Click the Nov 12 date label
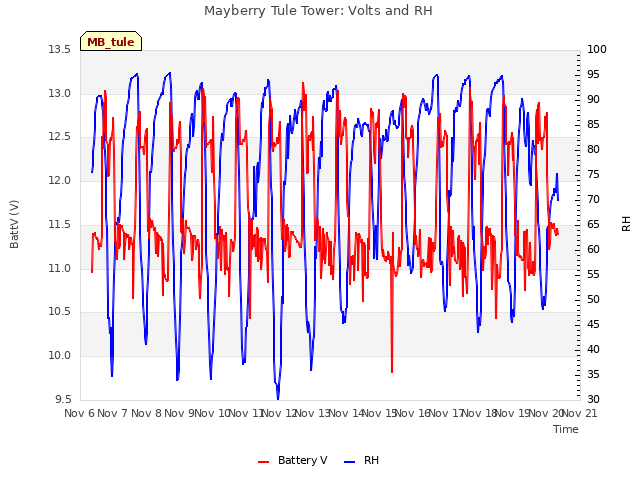Image resolution: width=640 pixels, height=480 pixels. pos(279,413)
